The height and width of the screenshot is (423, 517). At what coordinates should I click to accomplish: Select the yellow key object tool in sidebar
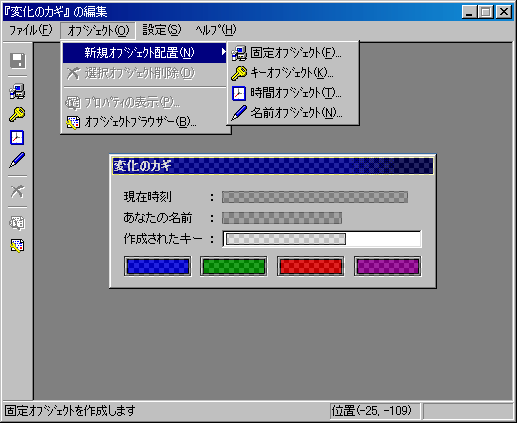click(17, 114)
